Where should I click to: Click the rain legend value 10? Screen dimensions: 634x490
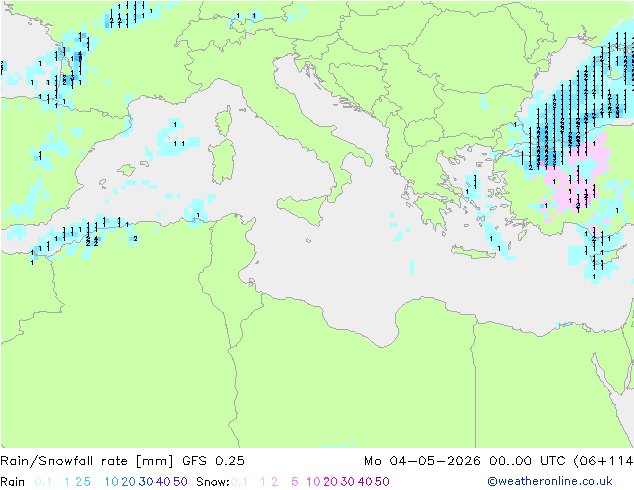coord(112,482)
